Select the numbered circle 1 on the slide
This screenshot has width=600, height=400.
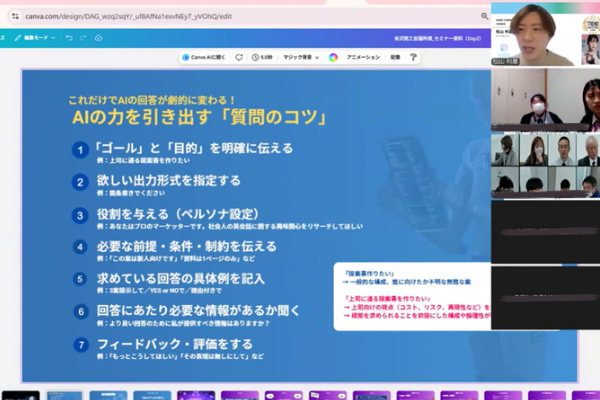coord(79,149)
